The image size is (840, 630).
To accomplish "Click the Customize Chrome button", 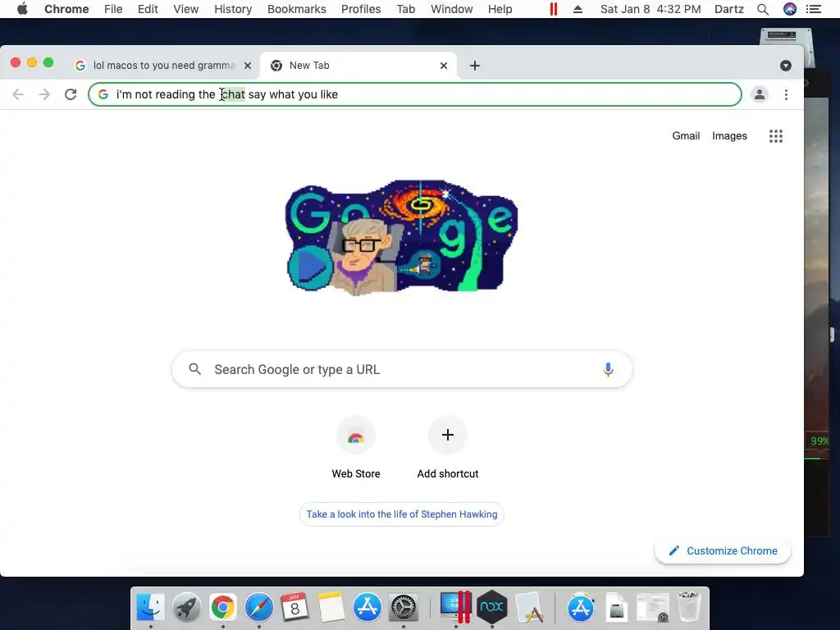I will click(x=723, y=550).
